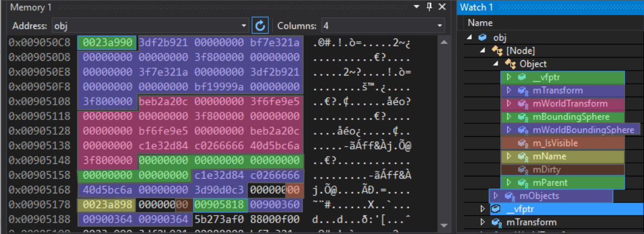644x234 pixels.
Task: Click the memory view scroll up arrow
Action: [x=443, y=42]
